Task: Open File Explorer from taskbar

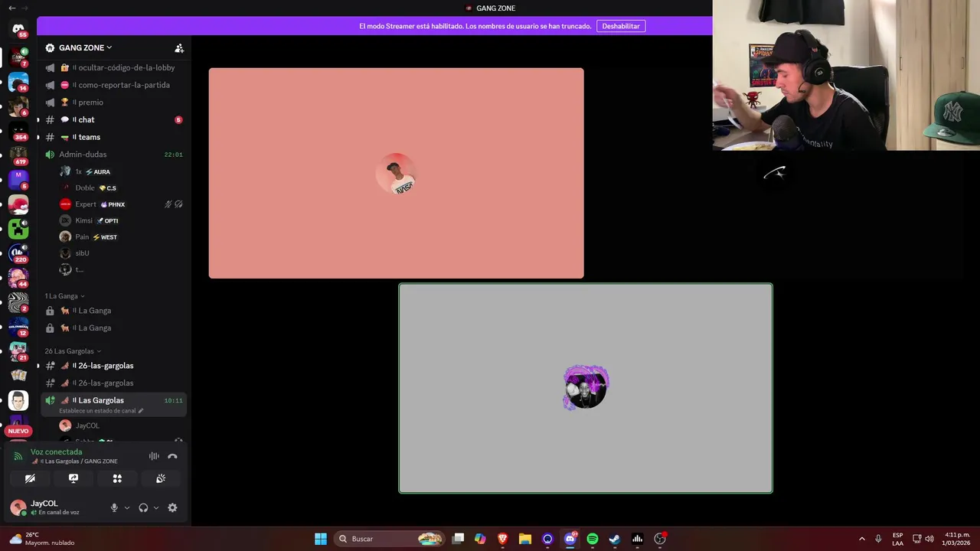Action: coord(524,539)
